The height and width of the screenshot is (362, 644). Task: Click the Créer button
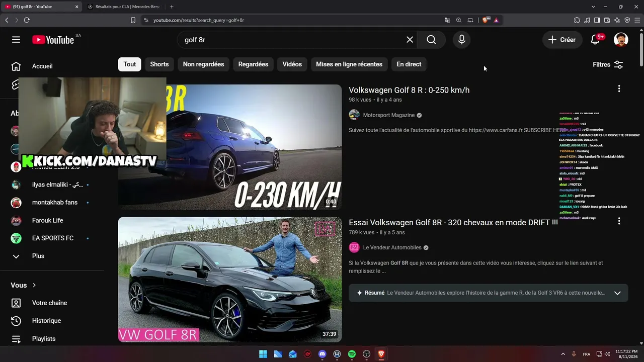(562, 40)
